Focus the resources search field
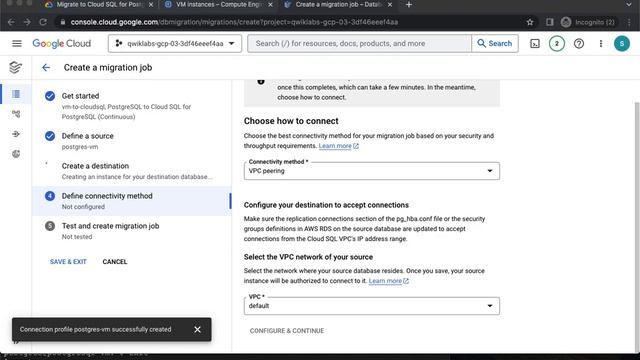The height and width of the screenshot is (360, 640). [359, 43]
